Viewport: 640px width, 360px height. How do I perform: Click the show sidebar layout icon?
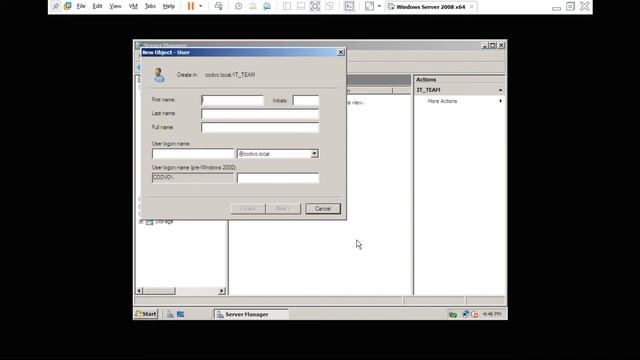[287, 6]
